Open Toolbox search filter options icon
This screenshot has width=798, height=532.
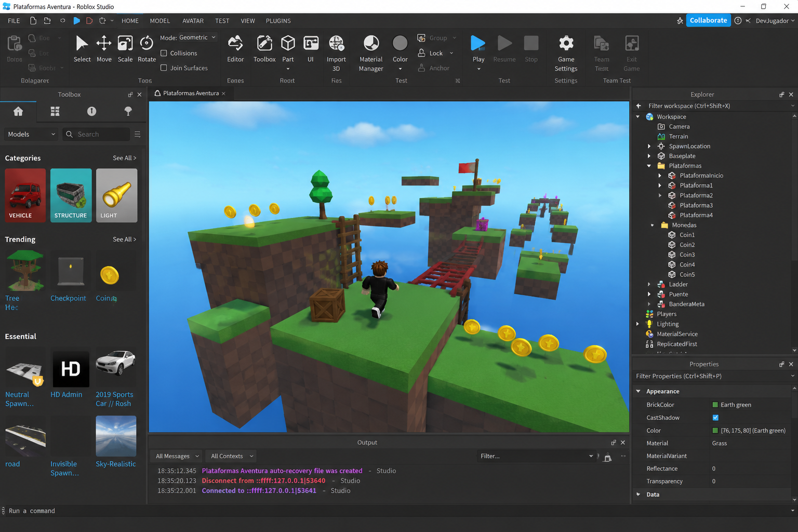pyautogui.click(x=138, y=134)
